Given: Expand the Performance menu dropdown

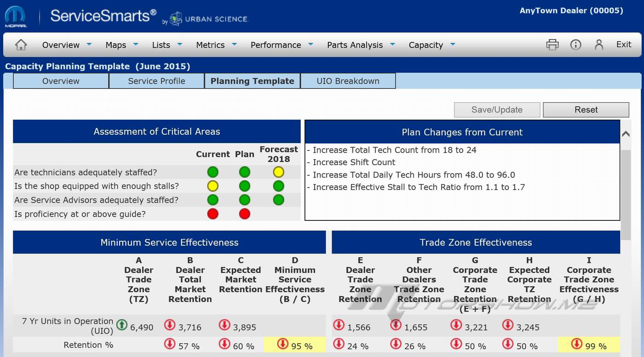Looking at the screenshot, I should tap(310, 44).
